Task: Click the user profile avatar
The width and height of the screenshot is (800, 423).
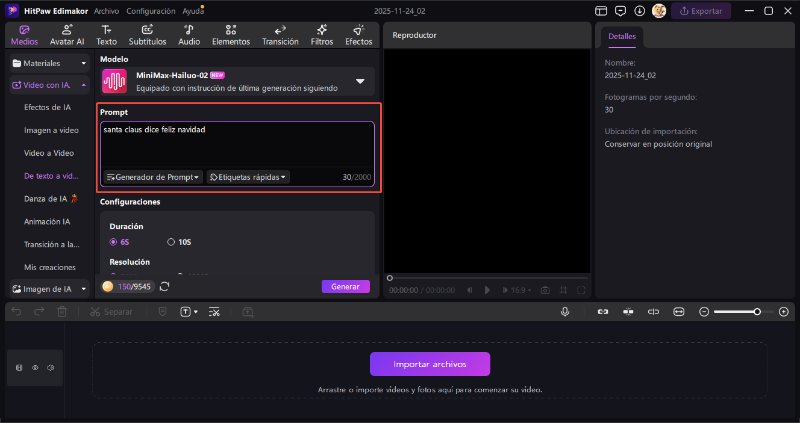Action: [659, 10]
